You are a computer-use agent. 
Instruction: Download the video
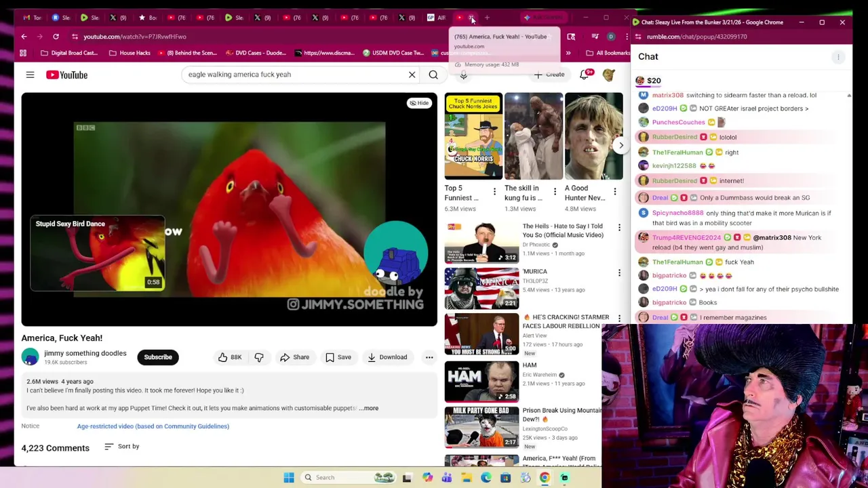(387, 357)
